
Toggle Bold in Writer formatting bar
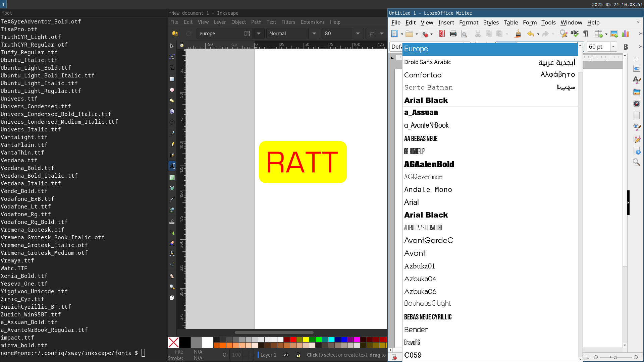[x=626, y=47]
